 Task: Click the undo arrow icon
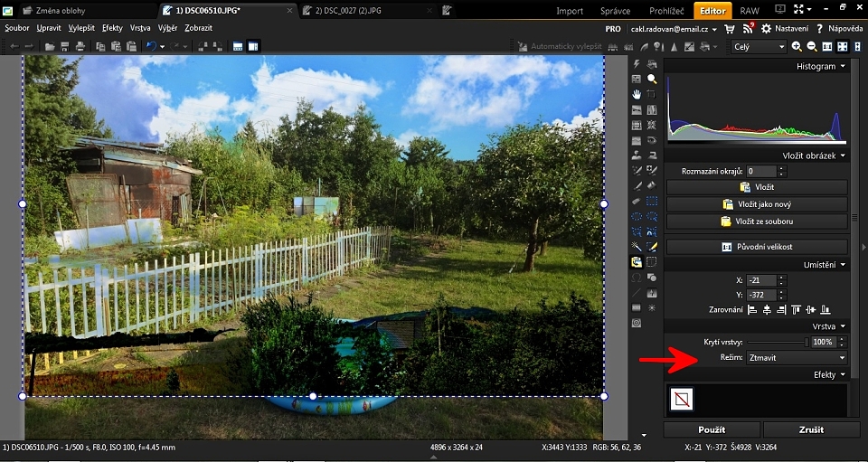click(x=150, y=46)
